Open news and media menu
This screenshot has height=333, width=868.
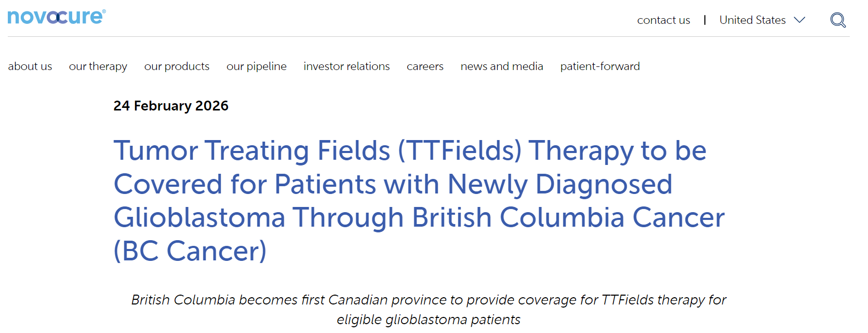[502, 66]
